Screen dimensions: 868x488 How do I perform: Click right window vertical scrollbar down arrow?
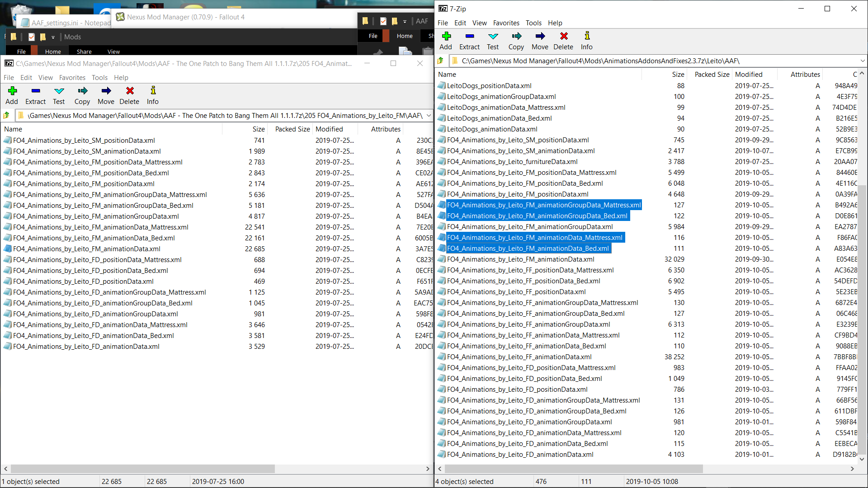click(862, 459)
